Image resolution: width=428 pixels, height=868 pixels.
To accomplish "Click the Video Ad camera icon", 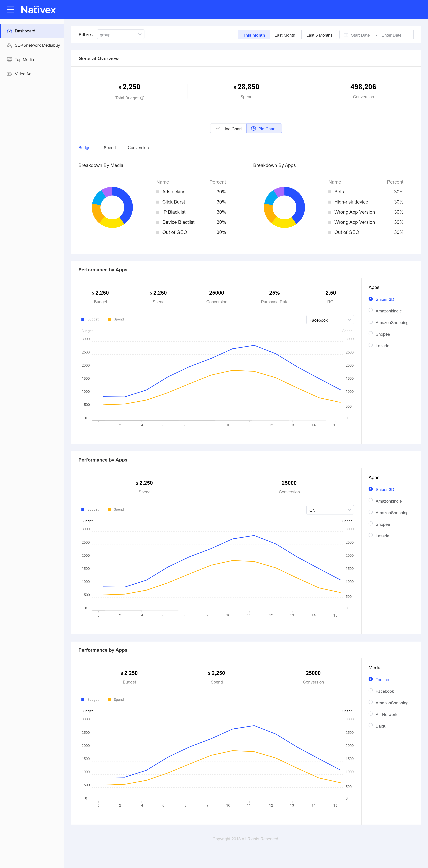I will 9,74.
